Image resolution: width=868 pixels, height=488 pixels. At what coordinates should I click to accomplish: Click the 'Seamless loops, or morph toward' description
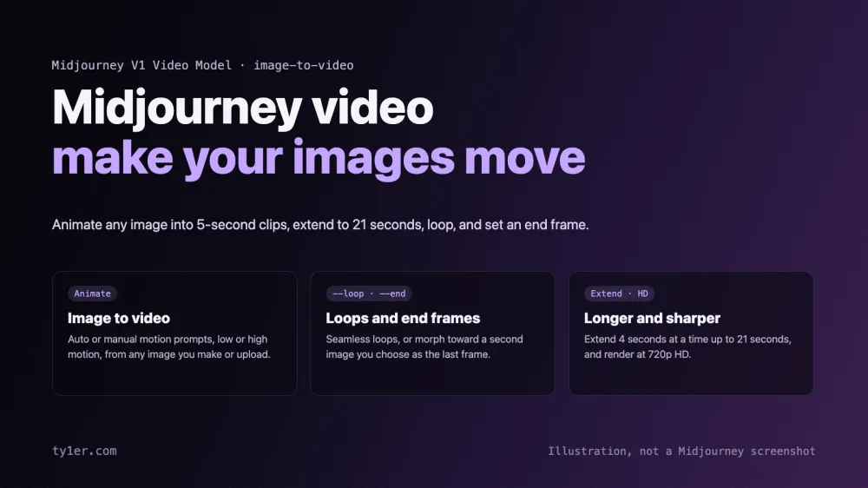click(424, 346)
